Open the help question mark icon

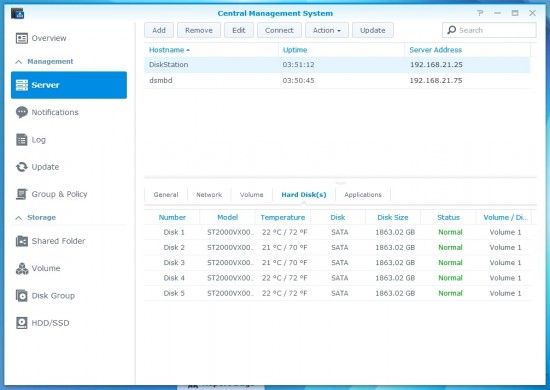(x=480, y=13)
